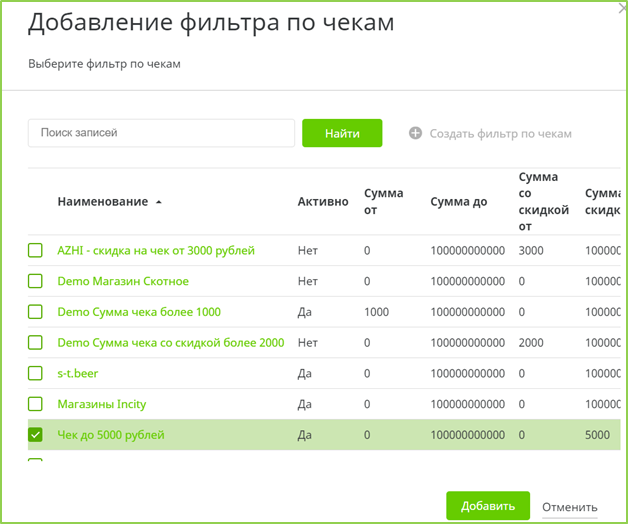Mark the Магазины Incity checkbox
Viewport: 628px width, 524px height.
click(36, 404)
